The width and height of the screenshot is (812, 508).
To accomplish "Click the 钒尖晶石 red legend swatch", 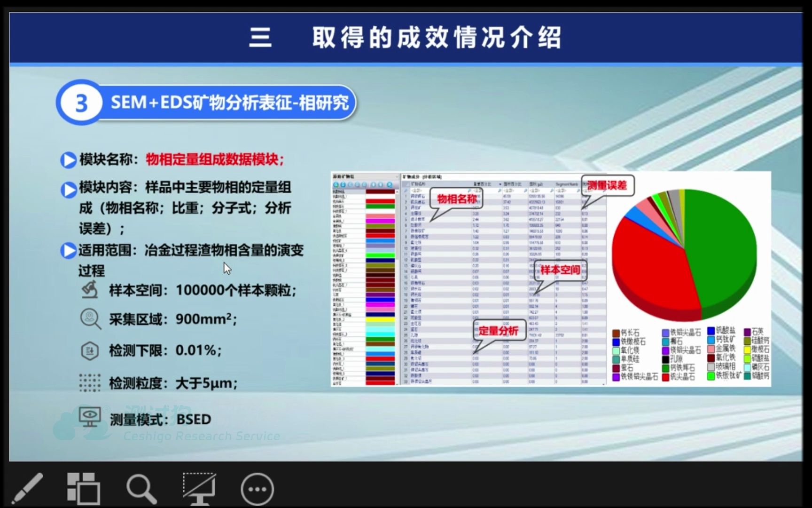I will click(666, 377).
